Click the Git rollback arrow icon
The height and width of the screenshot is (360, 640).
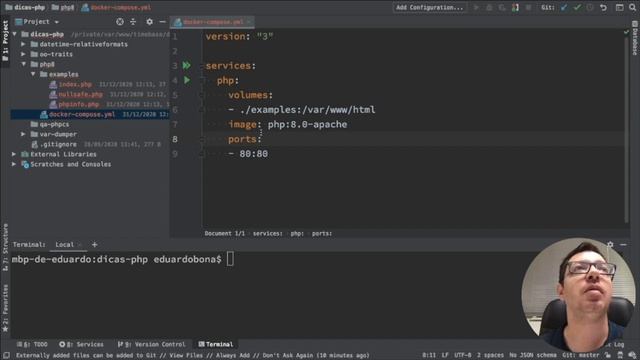(603, 7)
